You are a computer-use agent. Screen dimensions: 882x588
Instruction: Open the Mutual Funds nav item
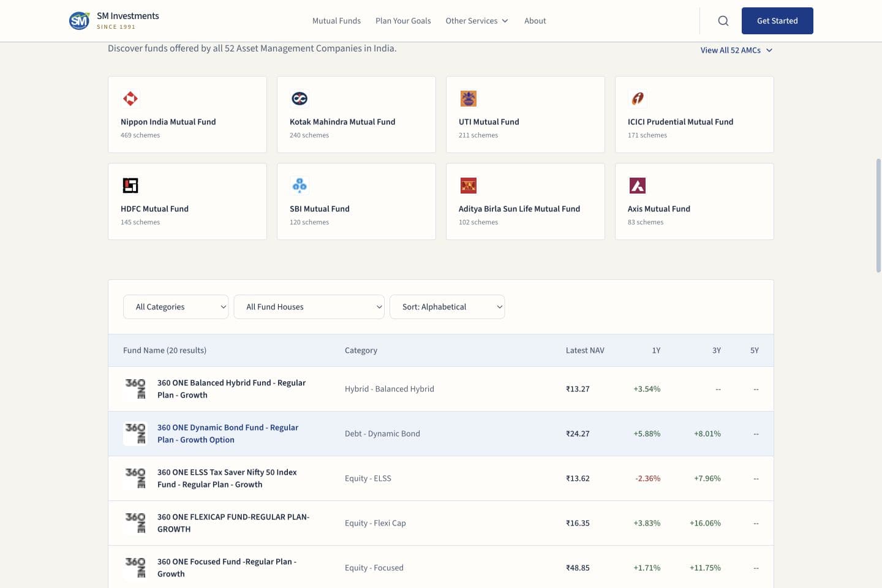pos(336,21)
